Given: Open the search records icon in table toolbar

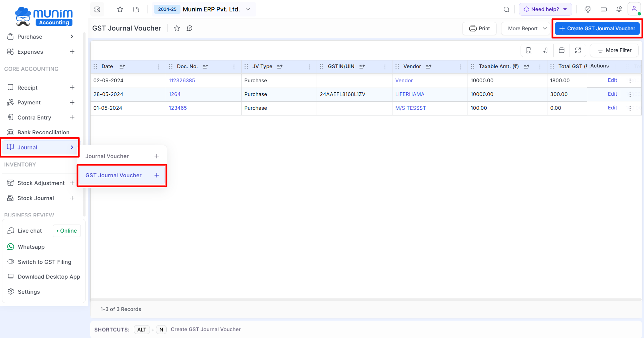Looking at the screenshot, I should pyautogui.click(x=529, y=50).
